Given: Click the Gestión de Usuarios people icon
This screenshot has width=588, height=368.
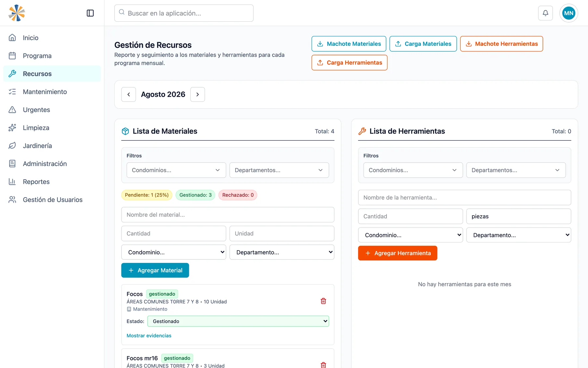Looking at the screenshot, I should (x=12, y=200).
